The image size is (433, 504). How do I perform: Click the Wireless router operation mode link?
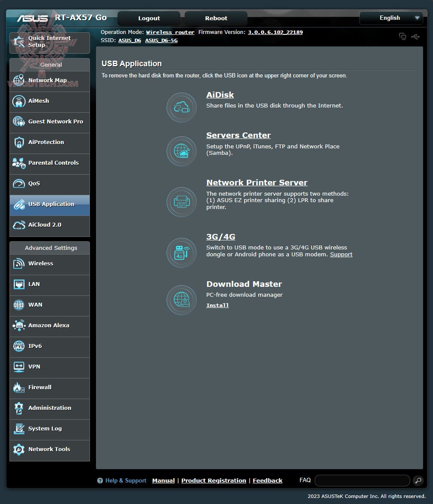170,32
